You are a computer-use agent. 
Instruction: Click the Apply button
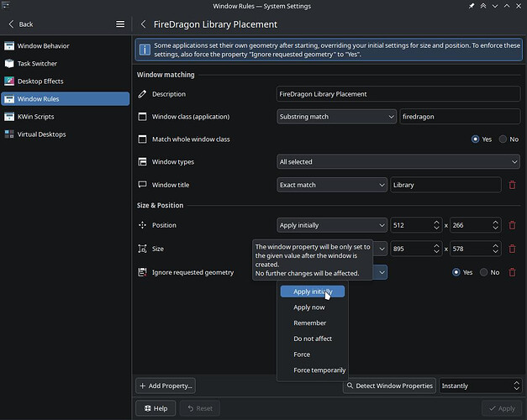[x=502, y=408]
